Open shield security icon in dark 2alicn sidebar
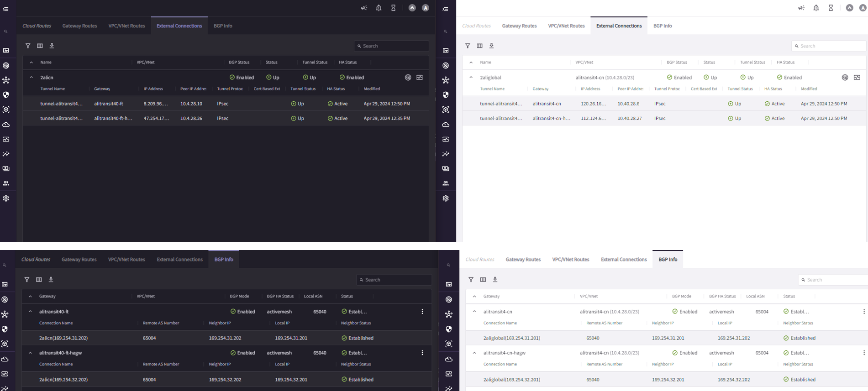The image size is (868, 391). [x=6, y=95]
